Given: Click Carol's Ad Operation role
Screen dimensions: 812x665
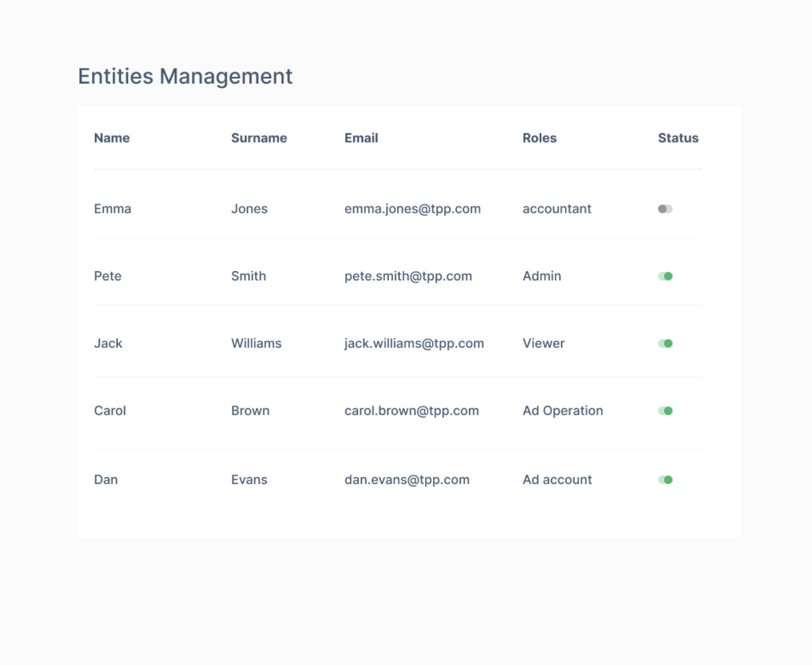Looking at the screenshot, I should click(x=562, y=411).
